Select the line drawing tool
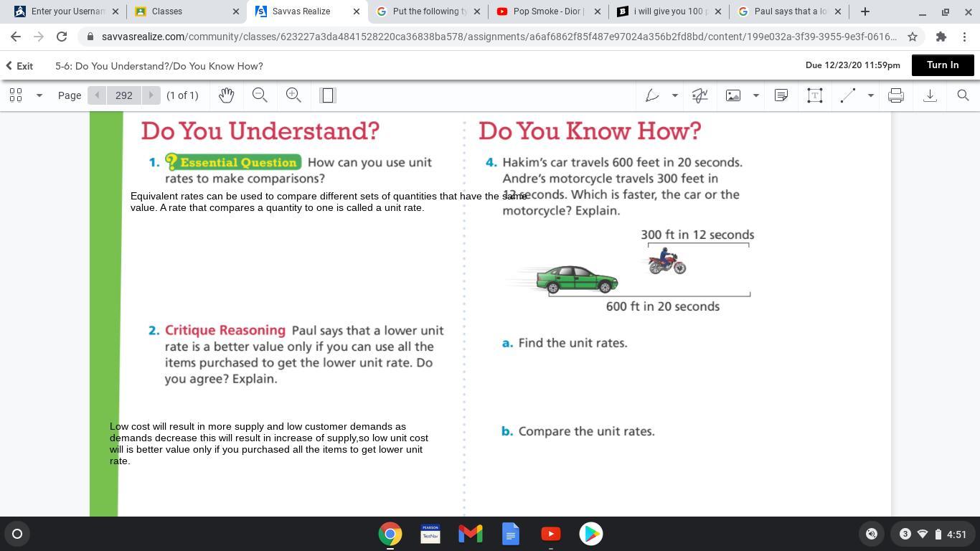The height and width of the screenshot is (551, 980). pos(848,95)
